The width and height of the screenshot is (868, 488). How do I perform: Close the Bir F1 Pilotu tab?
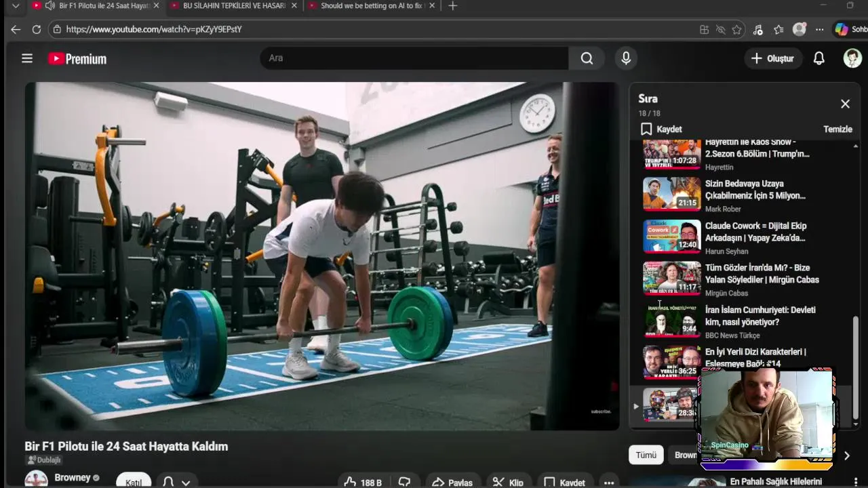(157, 6)
